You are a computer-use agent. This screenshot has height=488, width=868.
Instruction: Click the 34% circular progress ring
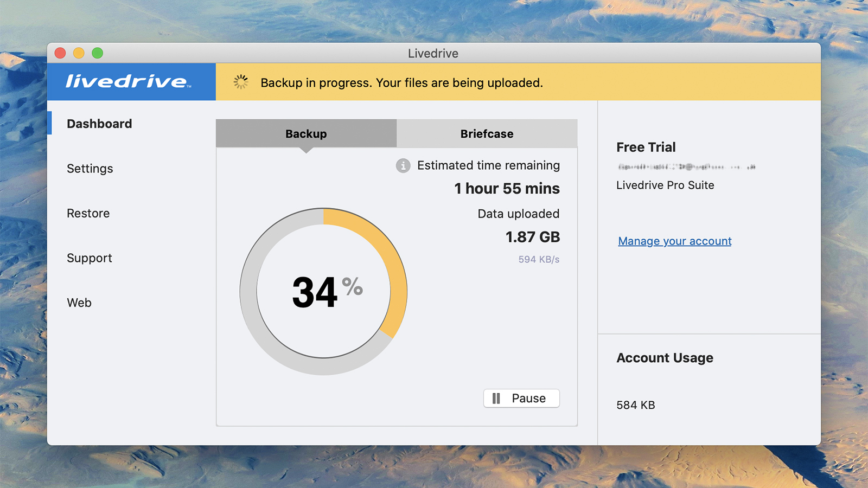point(323,291)
